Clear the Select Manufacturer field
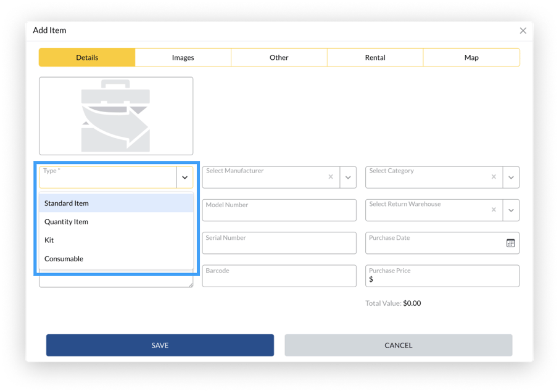The image size is (559, 392). click(x=331, y=177)
